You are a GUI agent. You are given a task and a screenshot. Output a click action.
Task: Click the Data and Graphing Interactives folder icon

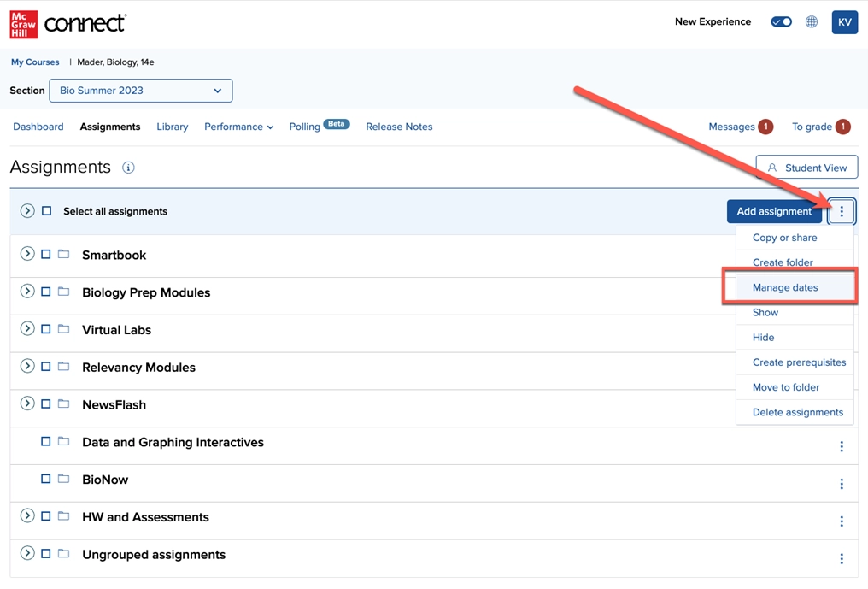click(x=64, y=441)
